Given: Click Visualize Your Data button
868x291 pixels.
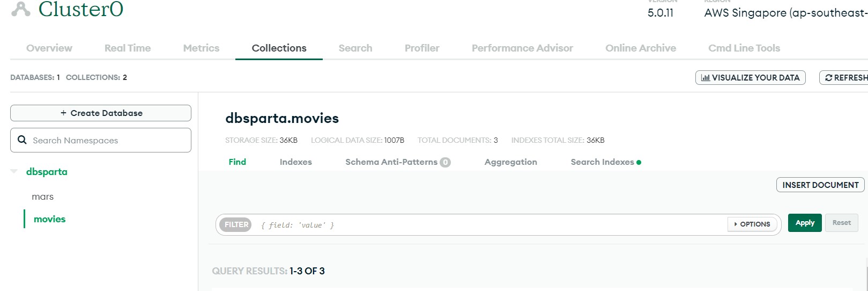Looking at the screenshot, I should pyautogui.click(x=751, y=78).
